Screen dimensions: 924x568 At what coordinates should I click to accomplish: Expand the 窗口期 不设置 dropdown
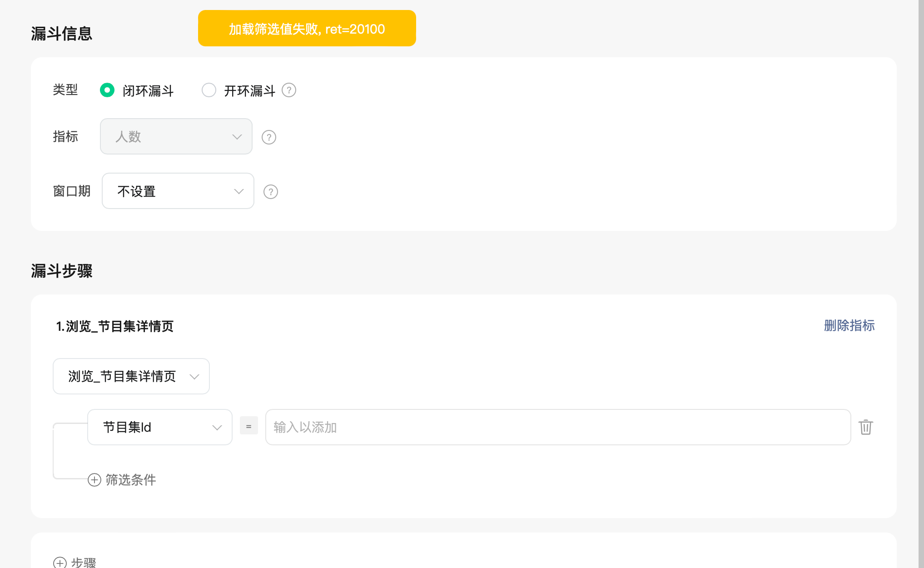pos(178,191)
